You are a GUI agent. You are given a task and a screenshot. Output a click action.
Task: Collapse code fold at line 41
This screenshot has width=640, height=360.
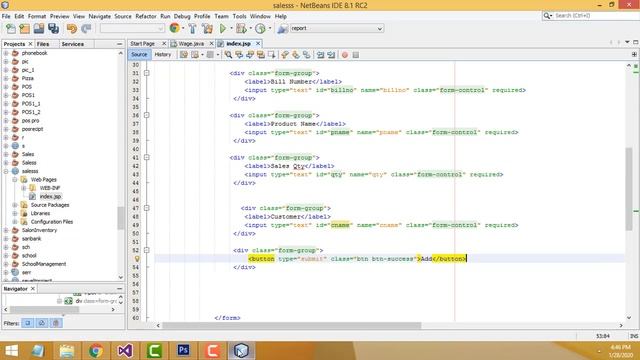(x=147, y=157)
